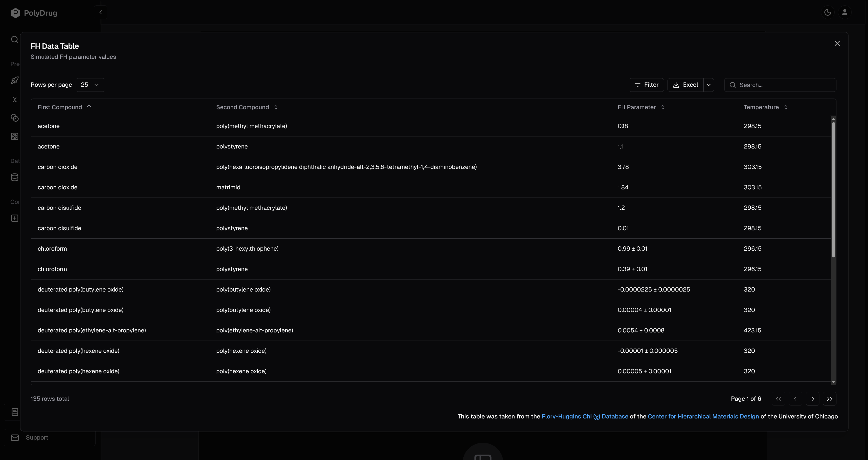Toggle dark mode moon icon
This screenshot has width=868, height=460.
[828, 12]
